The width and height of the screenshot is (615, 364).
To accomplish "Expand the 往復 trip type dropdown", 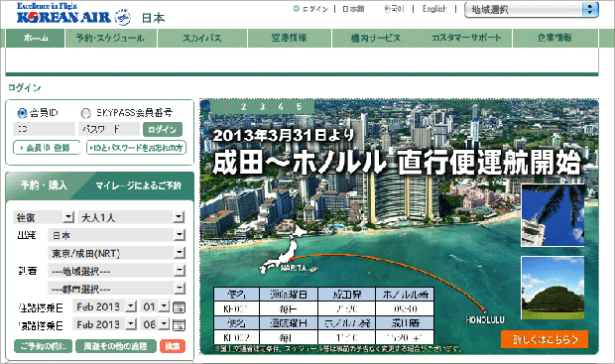I will pos(44,217).
